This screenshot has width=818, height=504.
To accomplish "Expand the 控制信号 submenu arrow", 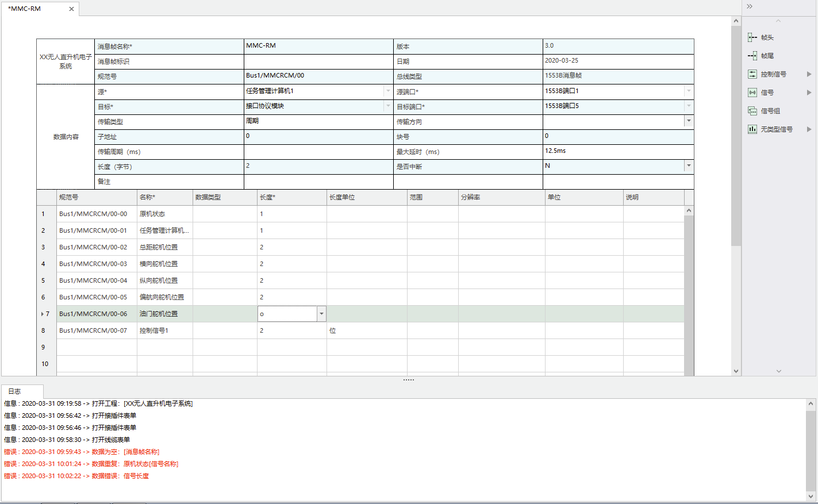I will point(809,74).
